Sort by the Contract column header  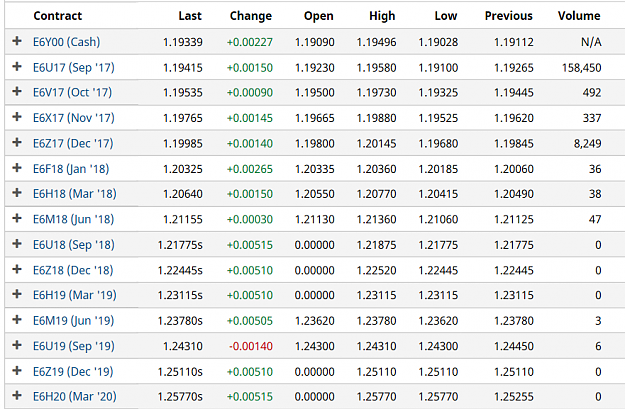click(x=57, y=16)
